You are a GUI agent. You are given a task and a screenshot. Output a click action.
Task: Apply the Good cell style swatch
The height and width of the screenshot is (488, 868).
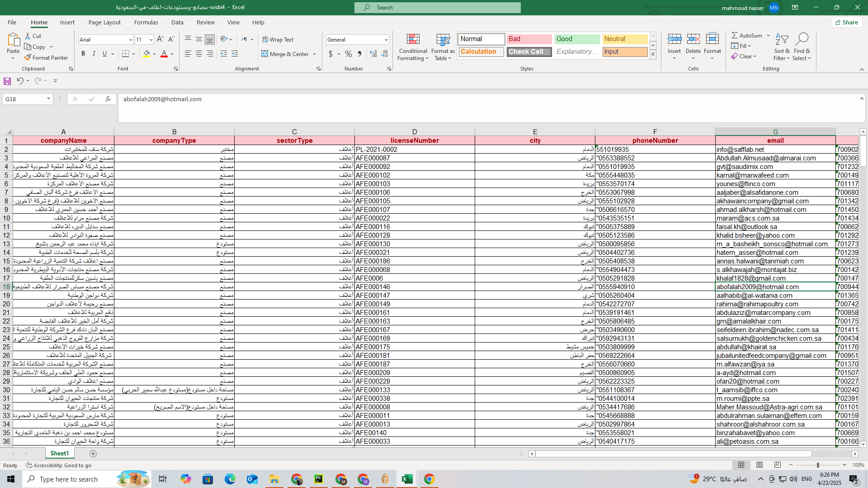[x=577, y=39]
